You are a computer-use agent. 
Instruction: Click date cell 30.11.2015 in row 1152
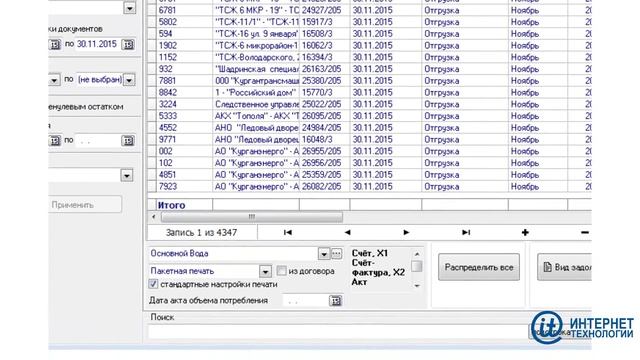pyautogui.click(x=386, y=58)
